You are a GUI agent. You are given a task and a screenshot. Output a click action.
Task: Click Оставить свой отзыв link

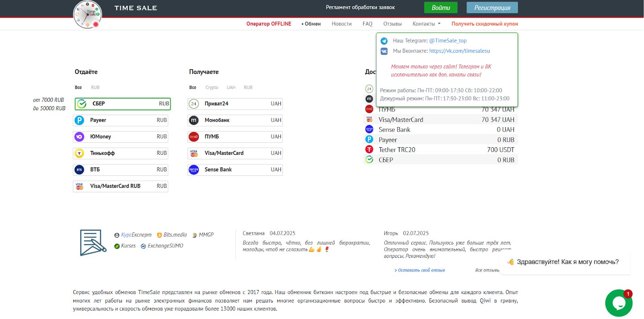(420, 270)
